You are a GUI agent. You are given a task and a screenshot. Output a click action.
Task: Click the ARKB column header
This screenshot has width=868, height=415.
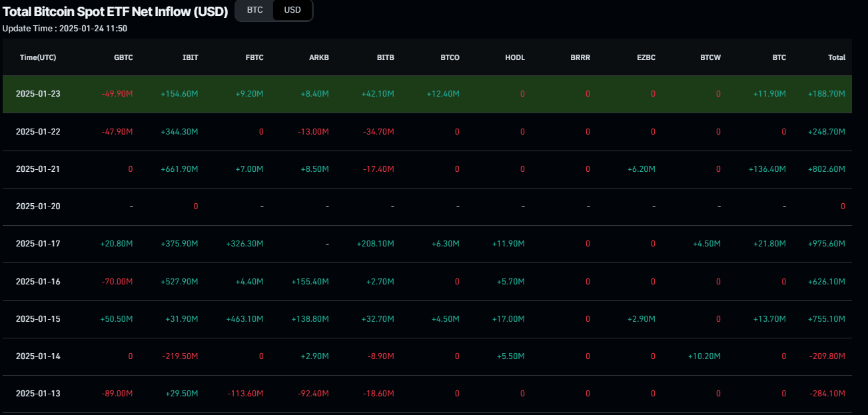click(319, 57)
